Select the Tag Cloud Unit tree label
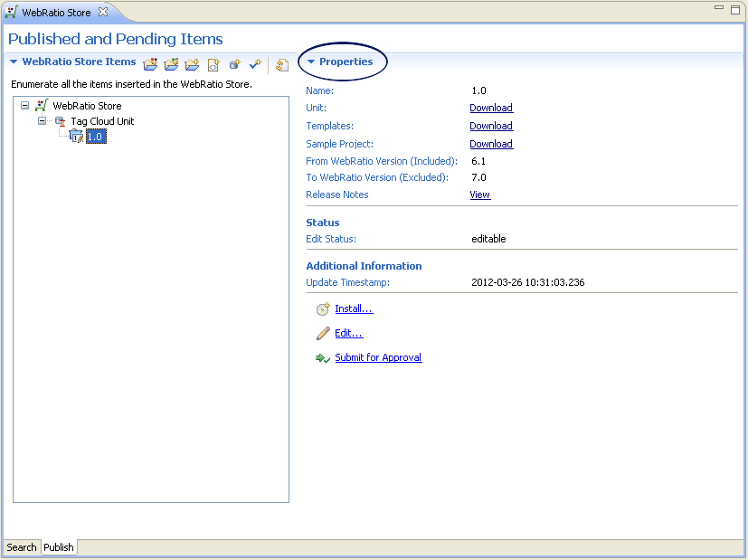748x560 pixels. tap(102, 121)
